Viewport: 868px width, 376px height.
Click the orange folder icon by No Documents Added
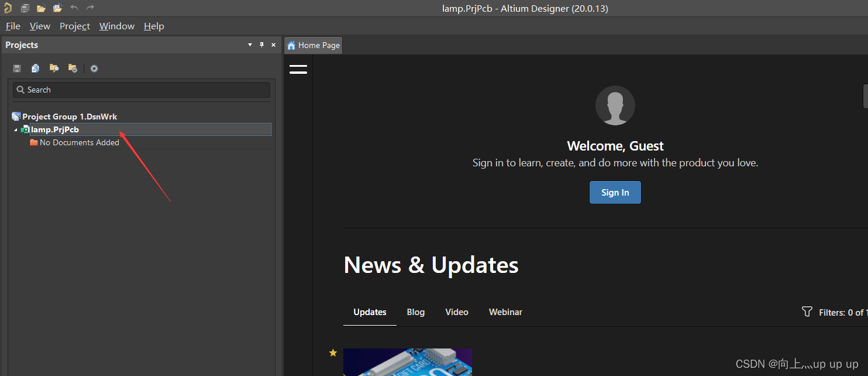click(x=34, y=142)
